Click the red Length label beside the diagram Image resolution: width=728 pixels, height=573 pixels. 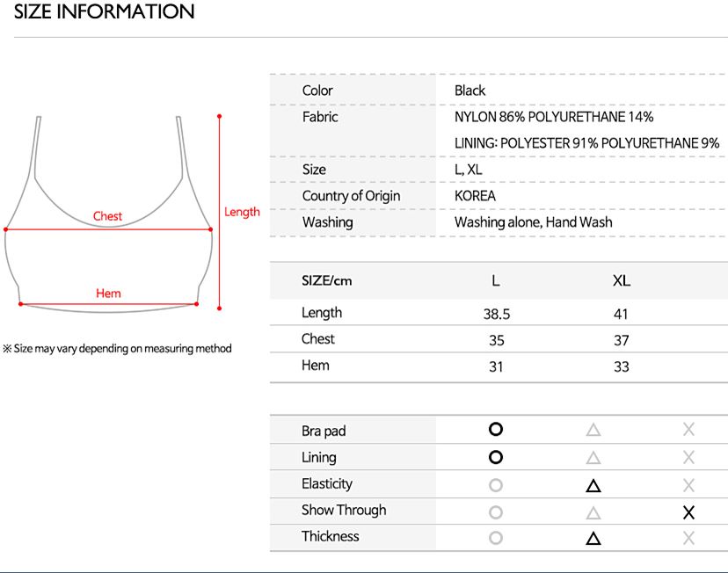click(x=242, y=212)
